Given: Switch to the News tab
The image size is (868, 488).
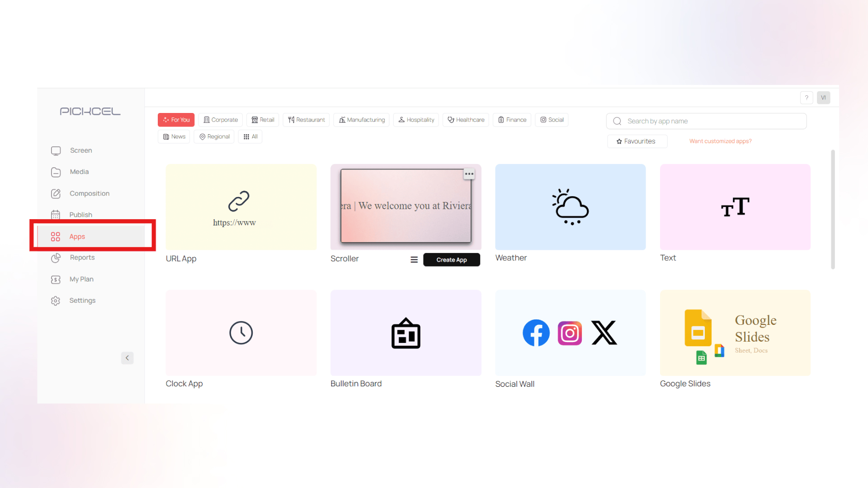Looking at the screenshot, I should pyautogui.click(x=174, y=136).
